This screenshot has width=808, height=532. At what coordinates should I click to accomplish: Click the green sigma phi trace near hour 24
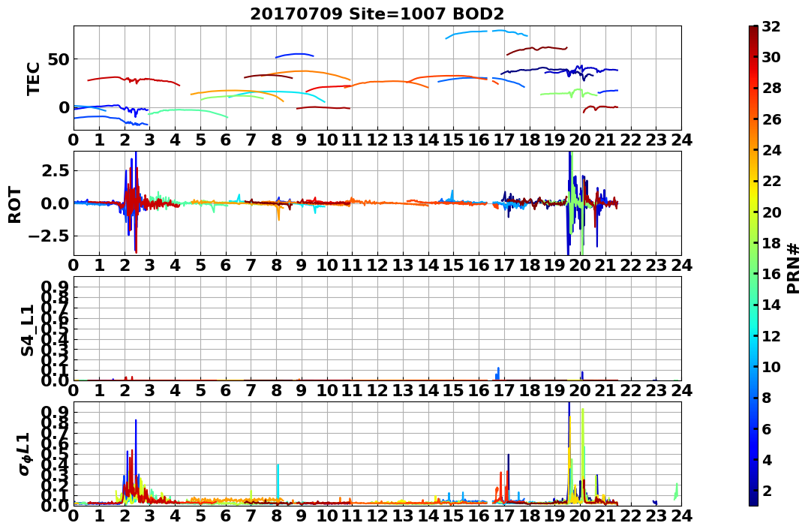click(675, 491)
